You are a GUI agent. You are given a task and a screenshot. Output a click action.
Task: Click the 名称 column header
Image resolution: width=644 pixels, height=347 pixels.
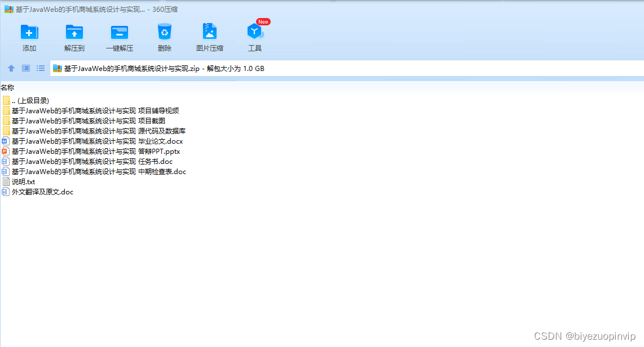point(7,87)
